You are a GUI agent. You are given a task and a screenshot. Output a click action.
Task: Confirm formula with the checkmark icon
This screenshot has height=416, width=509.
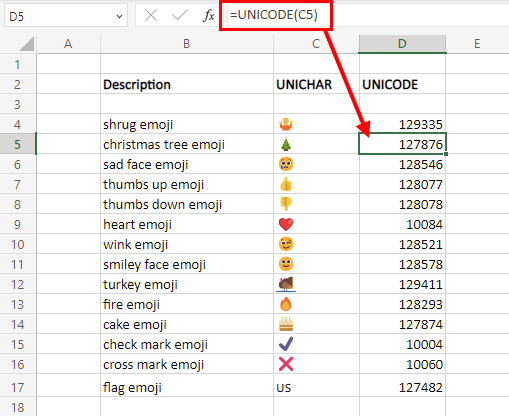point(180,15)
